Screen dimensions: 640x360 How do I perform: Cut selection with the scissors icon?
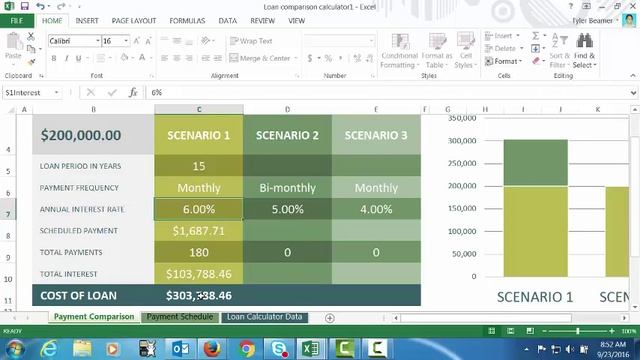(31, 36)
